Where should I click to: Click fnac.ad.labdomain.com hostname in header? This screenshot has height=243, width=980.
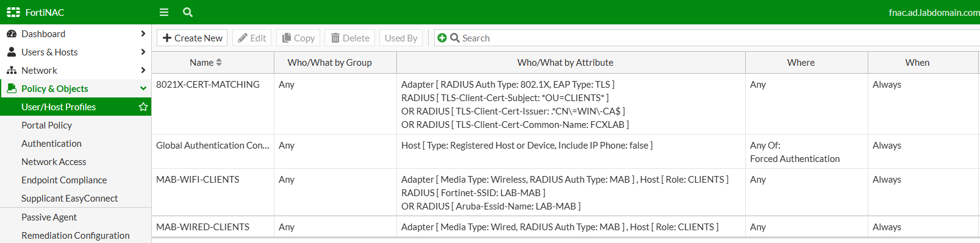click(934, 12)
